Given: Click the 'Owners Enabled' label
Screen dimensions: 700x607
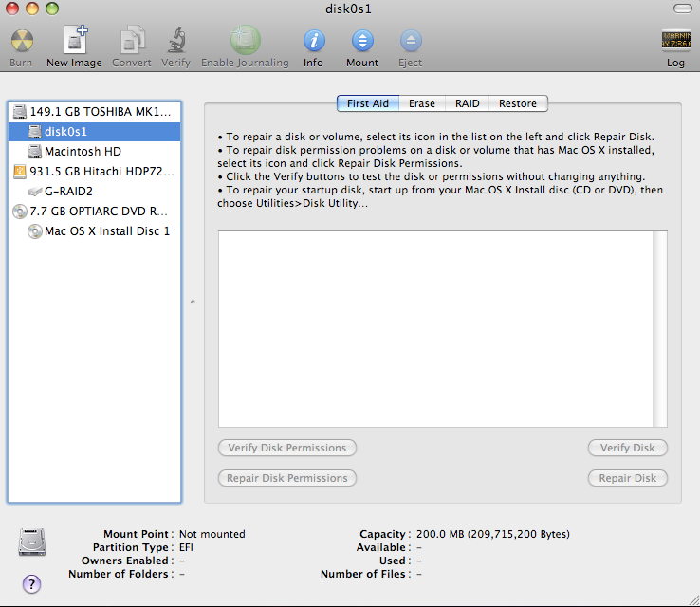Looking at the screenshot, I should 128,561.
